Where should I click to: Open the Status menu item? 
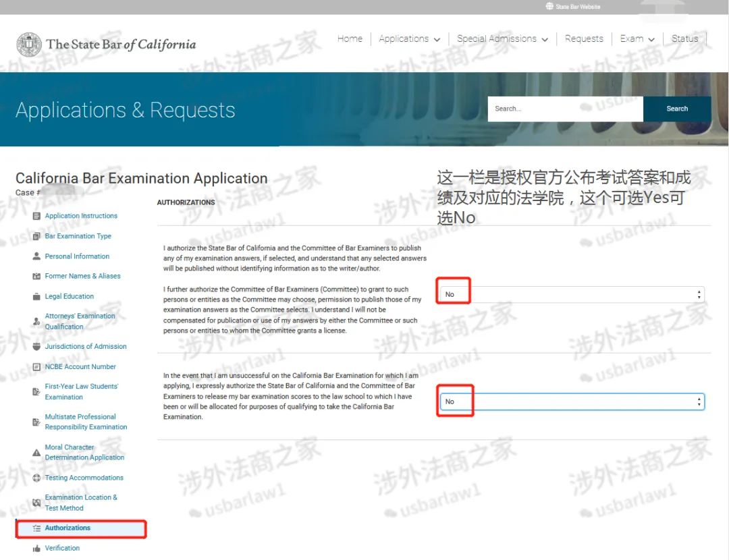(x=685, y=38)
